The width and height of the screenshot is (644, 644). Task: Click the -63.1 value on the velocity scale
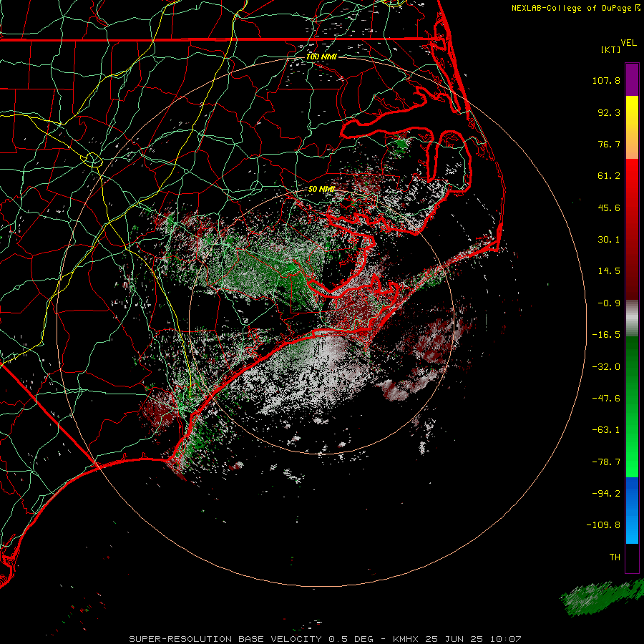tap(606, 430)
